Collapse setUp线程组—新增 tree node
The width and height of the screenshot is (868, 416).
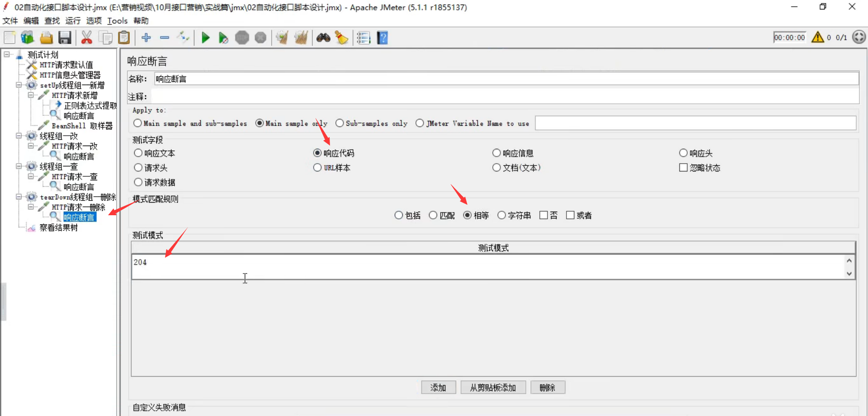19,85
